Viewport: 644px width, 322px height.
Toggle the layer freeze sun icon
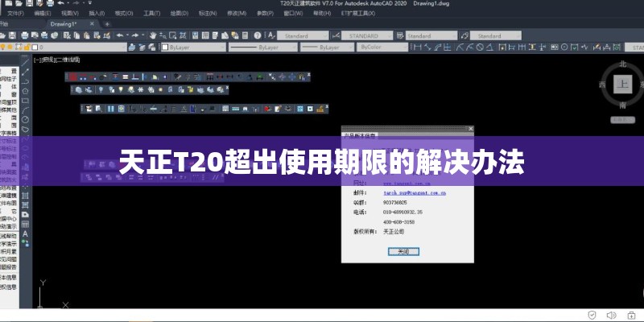[10, 47]
